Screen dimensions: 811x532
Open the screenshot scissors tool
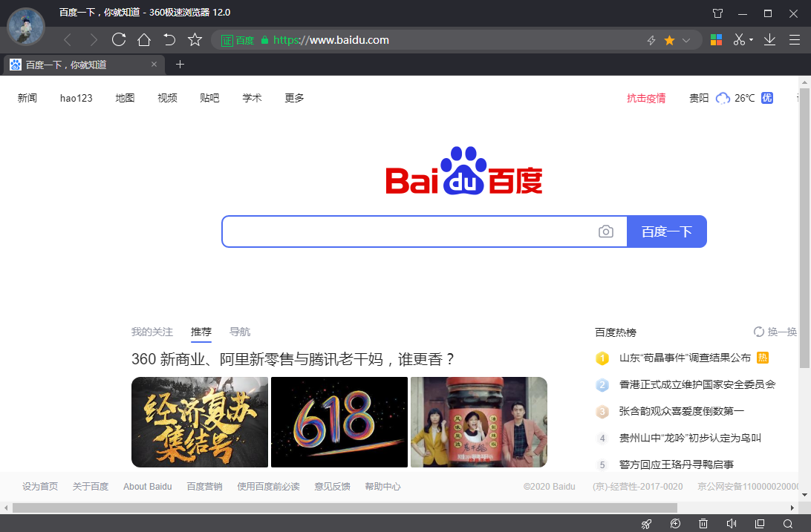pyautogui.click(x=738, y=39)
